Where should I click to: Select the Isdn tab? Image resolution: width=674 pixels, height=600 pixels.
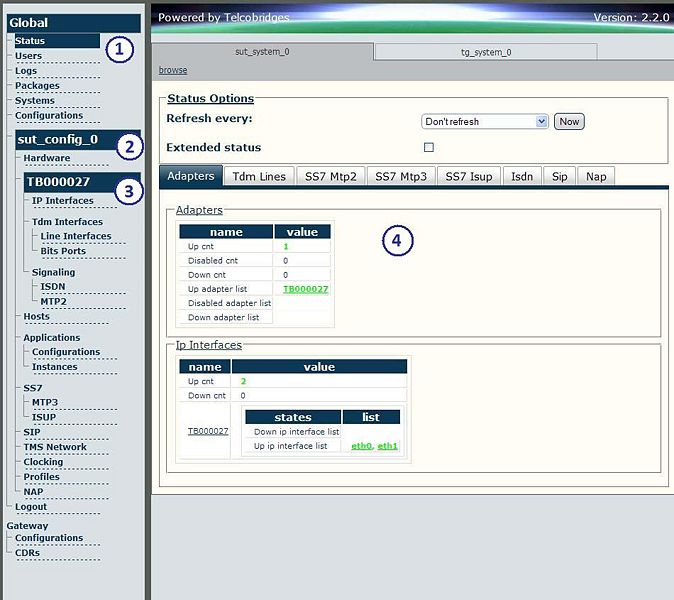click(522, 177)
